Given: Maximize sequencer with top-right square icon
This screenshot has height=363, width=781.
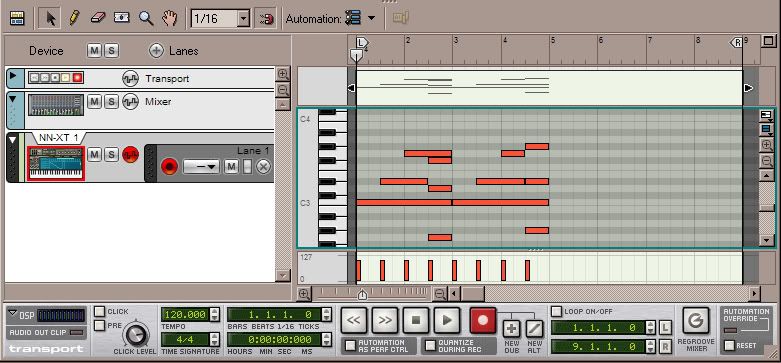Looking at the screenshot, I should click(x=769, y=41).
